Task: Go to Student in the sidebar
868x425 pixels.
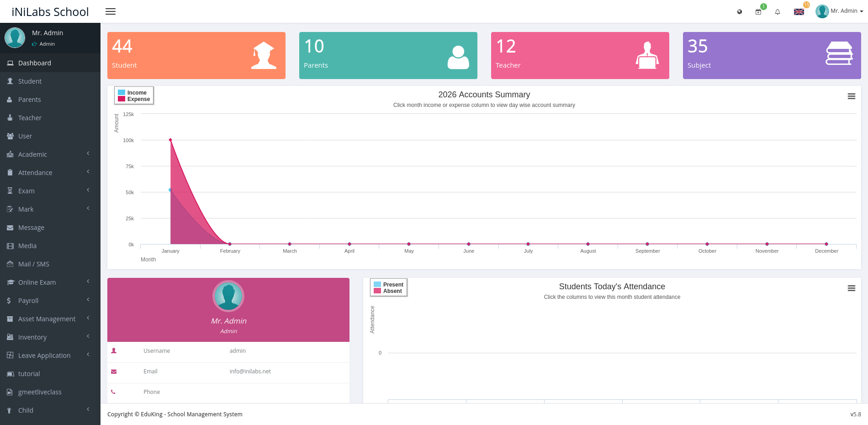Action: 30,81
